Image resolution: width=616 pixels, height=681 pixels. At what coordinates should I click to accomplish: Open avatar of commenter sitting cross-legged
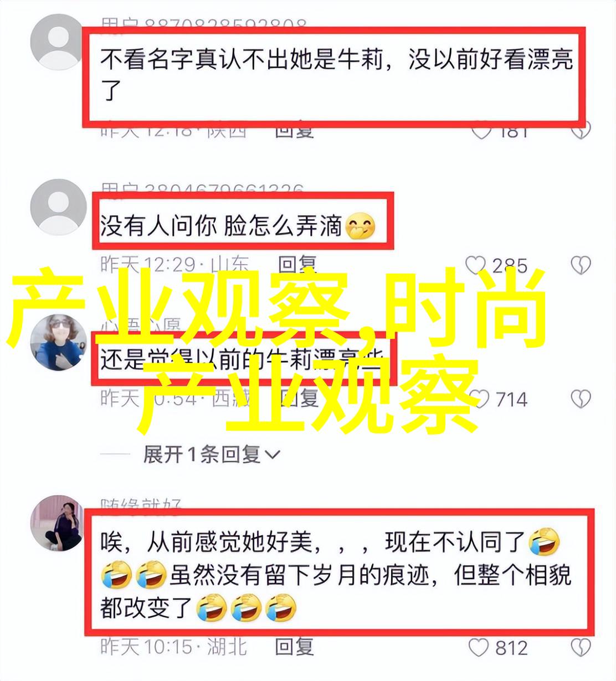coord(57,523)
